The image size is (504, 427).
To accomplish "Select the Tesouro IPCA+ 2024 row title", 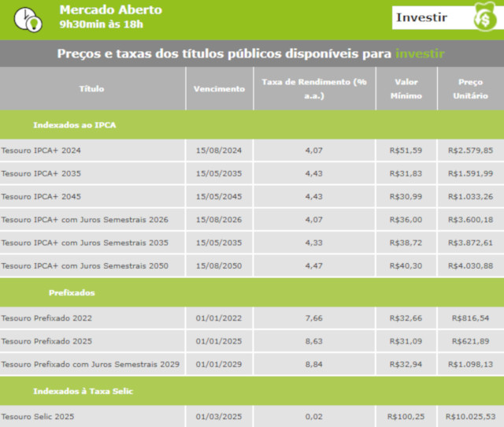I will pyautogui.click(x=41, y=150).
